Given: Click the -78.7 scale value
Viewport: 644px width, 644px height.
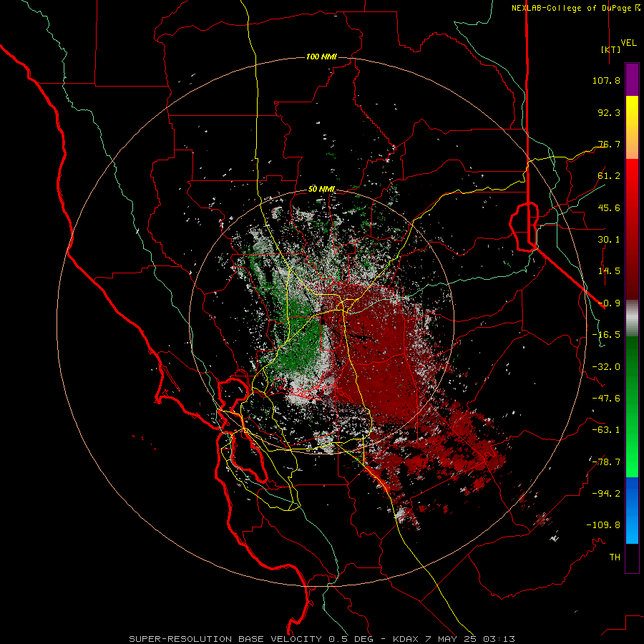Looking at the screenshot, I should 606,462.
